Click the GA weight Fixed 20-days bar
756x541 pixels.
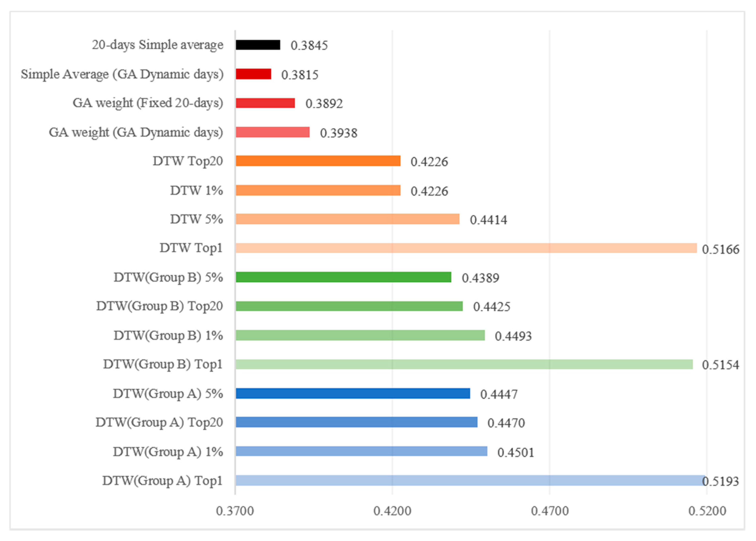(265, 103)
